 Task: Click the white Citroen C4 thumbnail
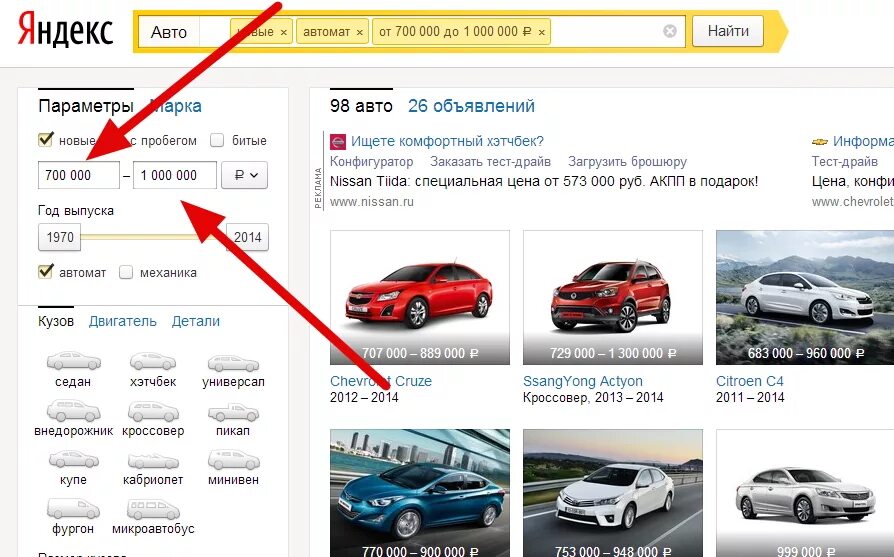[805, 297]
